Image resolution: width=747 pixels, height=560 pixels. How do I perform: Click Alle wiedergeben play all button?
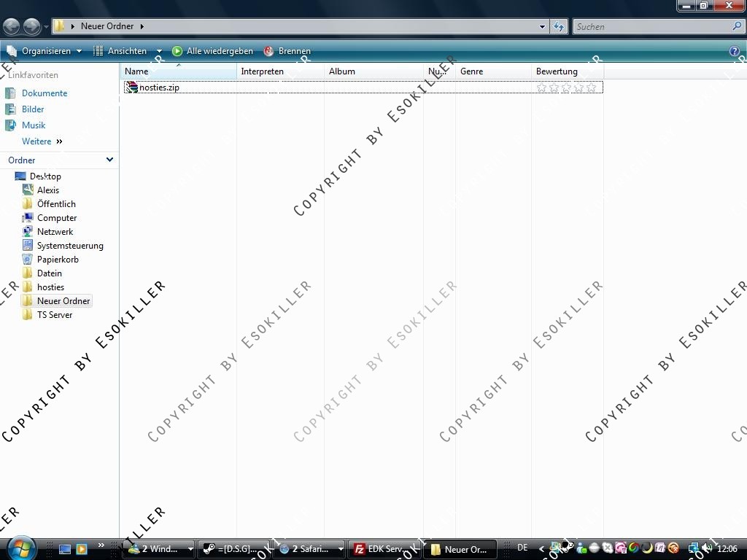[x=212, y=51]
